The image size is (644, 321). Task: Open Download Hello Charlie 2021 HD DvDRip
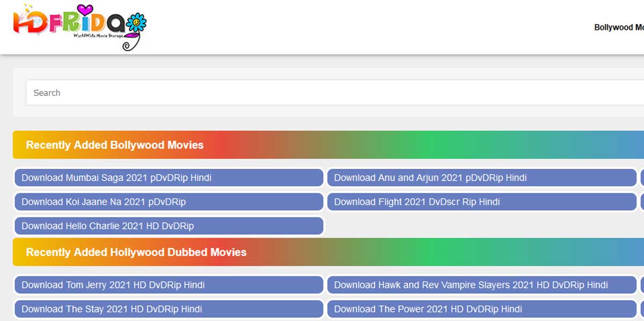click(169, 226)
